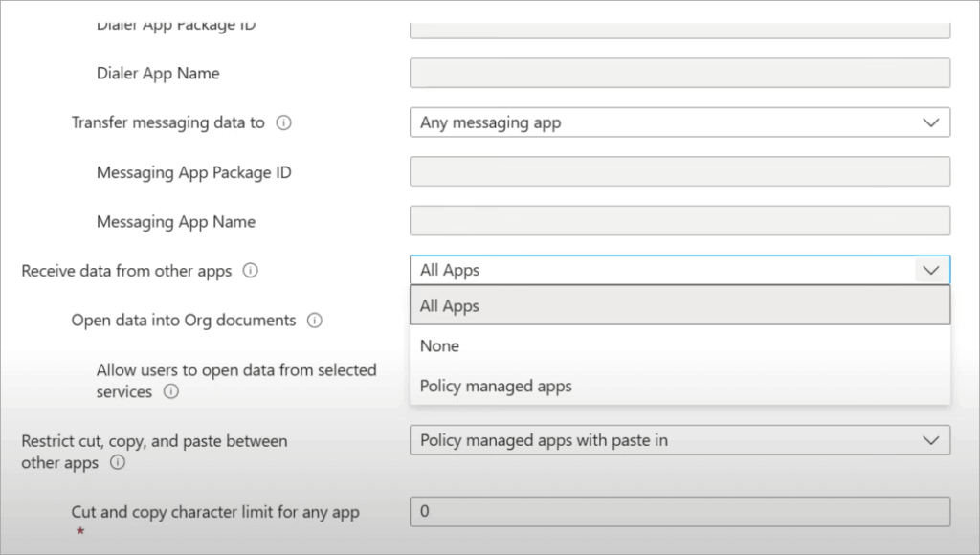
Task: Click the Cut and copy character limit field
Action: [x=679, y=511]
